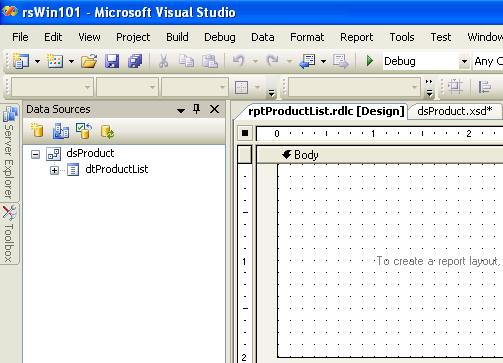Open the Edit menu

pyautogui.click(x=53, y=37)
